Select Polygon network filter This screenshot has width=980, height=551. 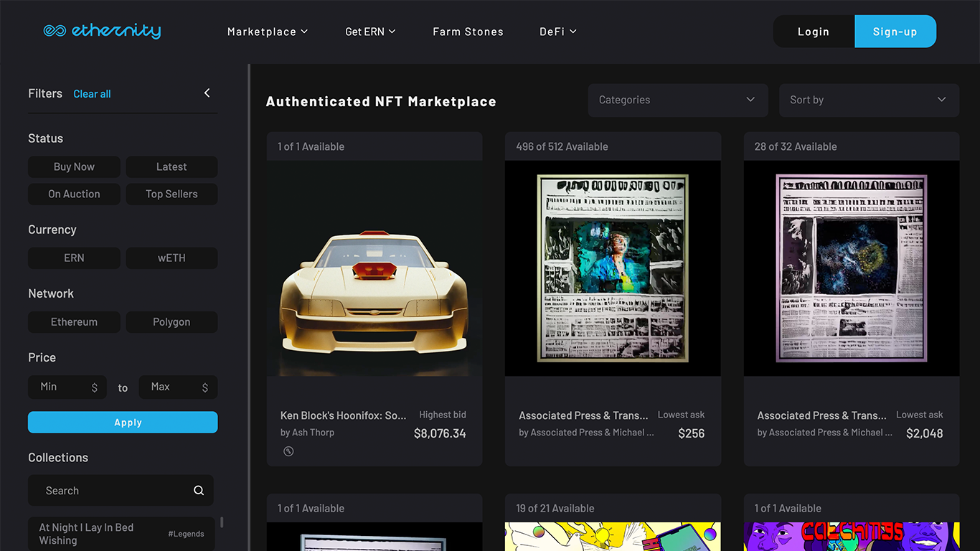171,322
